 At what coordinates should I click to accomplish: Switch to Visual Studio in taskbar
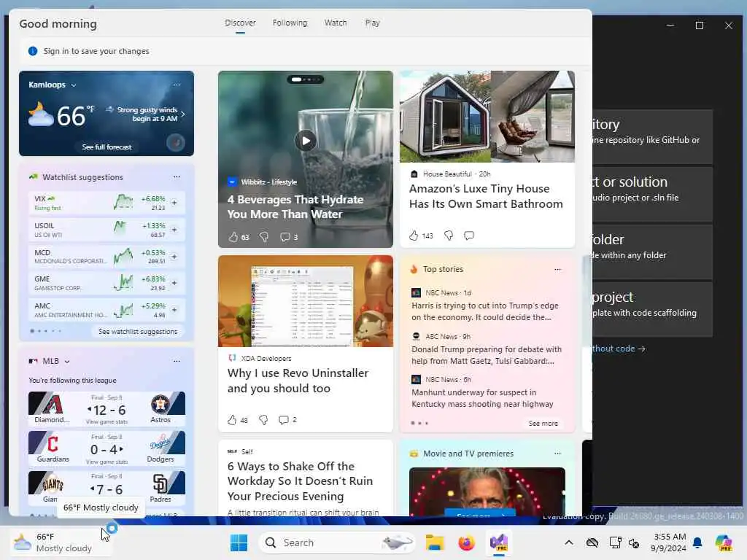(499, 542)
